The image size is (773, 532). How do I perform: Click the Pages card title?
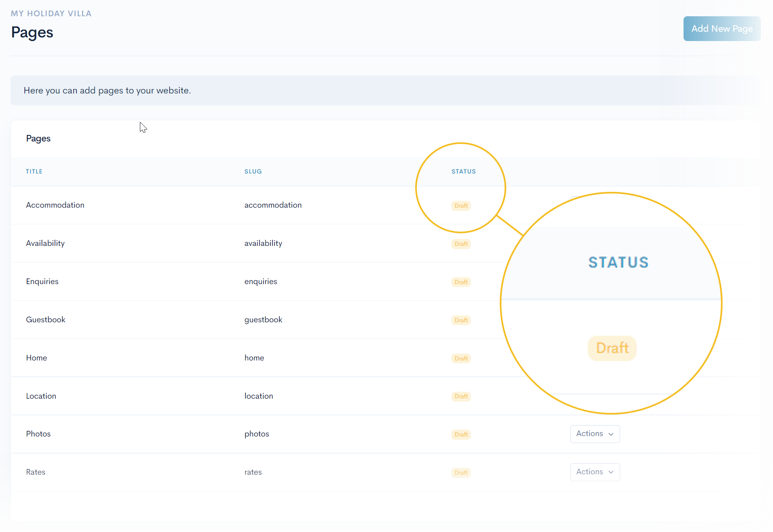pyautogui.click(x=38, y=139)
